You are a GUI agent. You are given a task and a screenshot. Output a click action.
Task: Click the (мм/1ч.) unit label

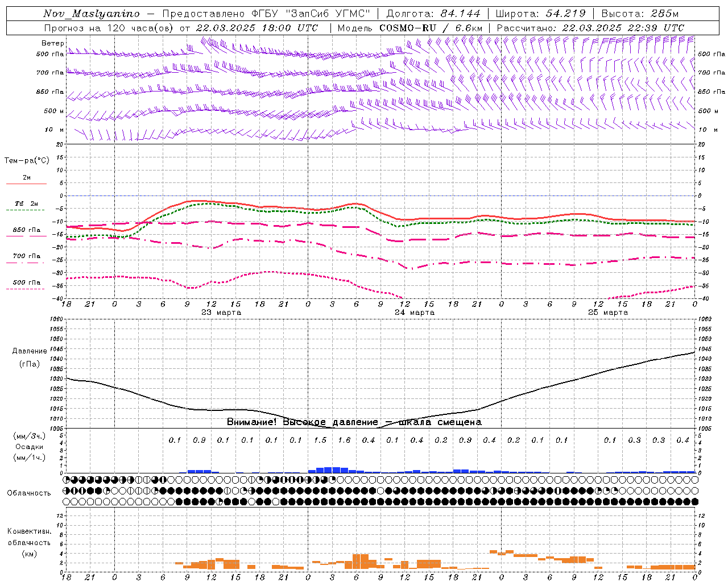(x=30, y=458)
